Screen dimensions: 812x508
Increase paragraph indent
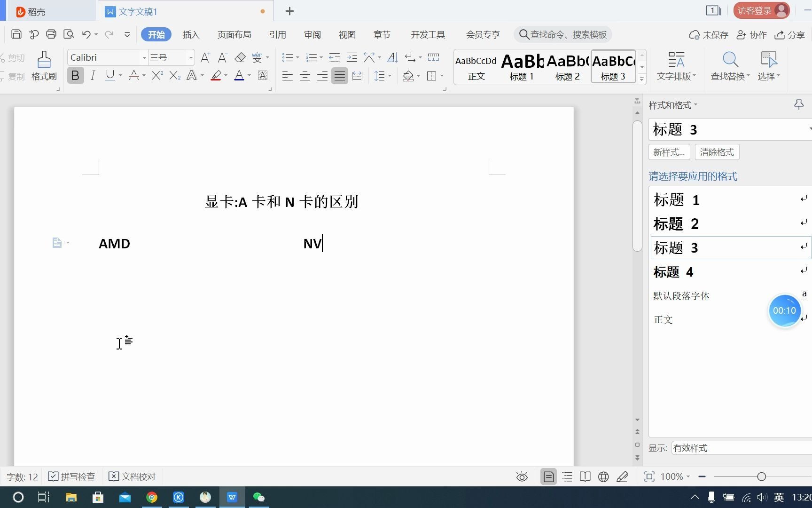pos(351,57)
